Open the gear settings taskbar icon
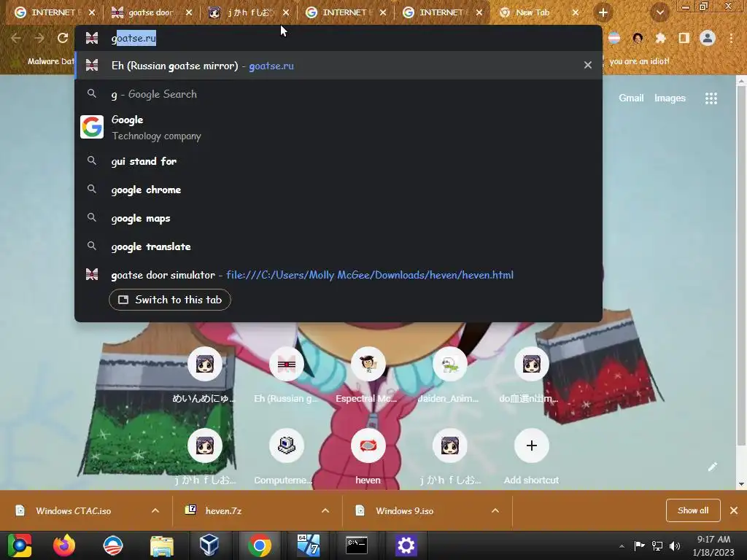The width and height of the screenshot is (747, 560). [x=406, y=545]
